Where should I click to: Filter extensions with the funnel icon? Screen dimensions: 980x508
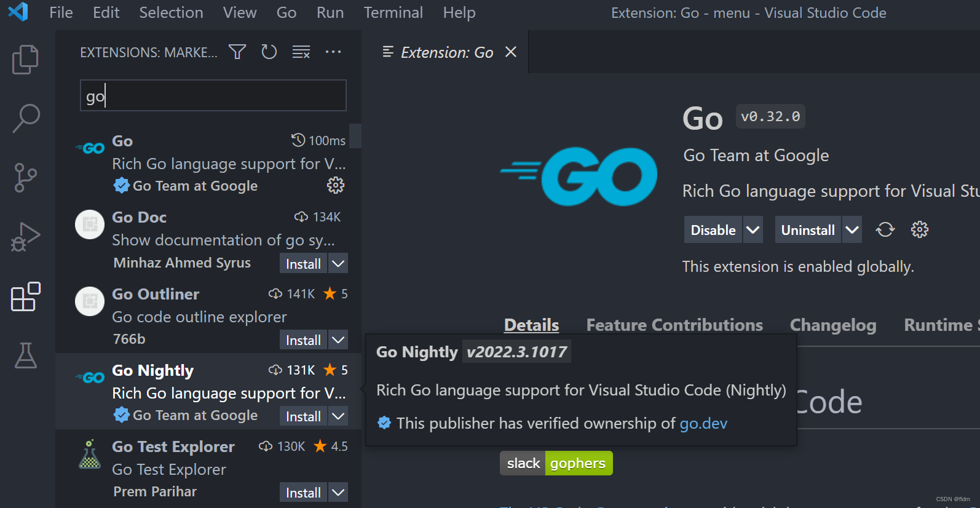237,52
